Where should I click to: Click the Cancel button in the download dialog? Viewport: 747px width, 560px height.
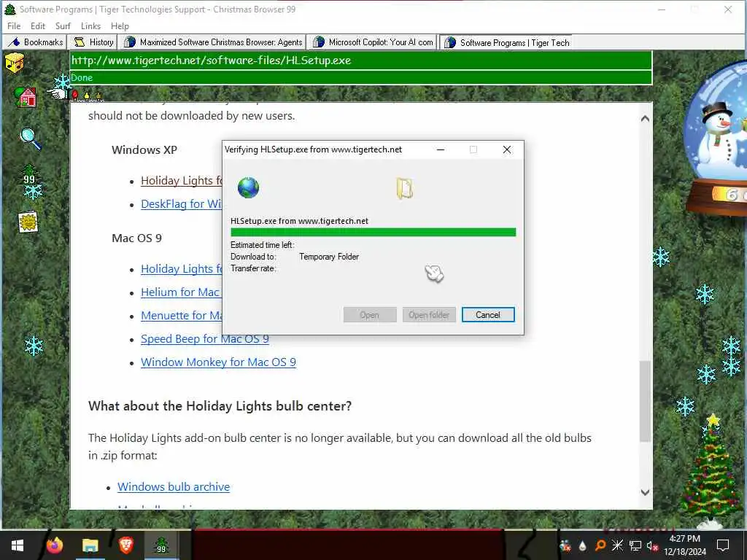click(x=488, y=315)
